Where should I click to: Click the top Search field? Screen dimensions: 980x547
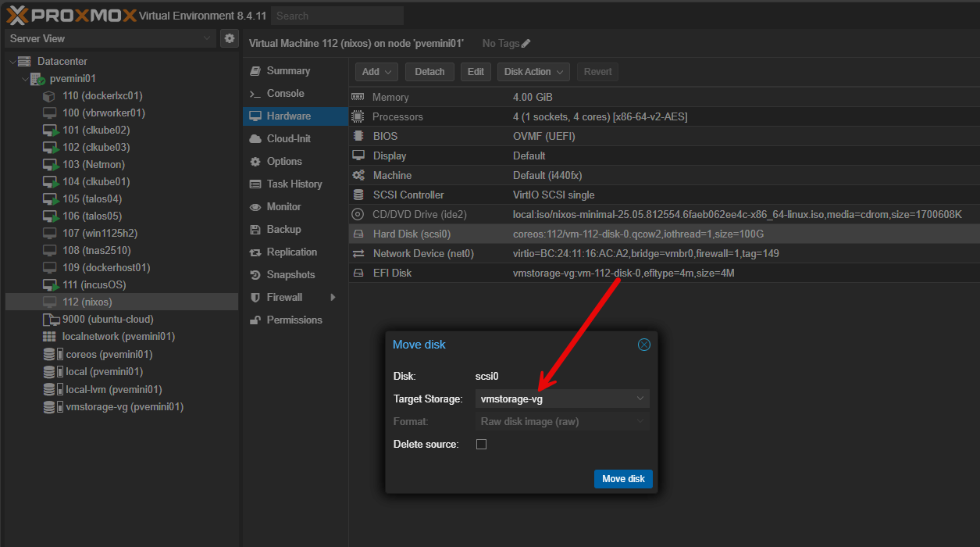pyautogui.click(x=337, y=16)
